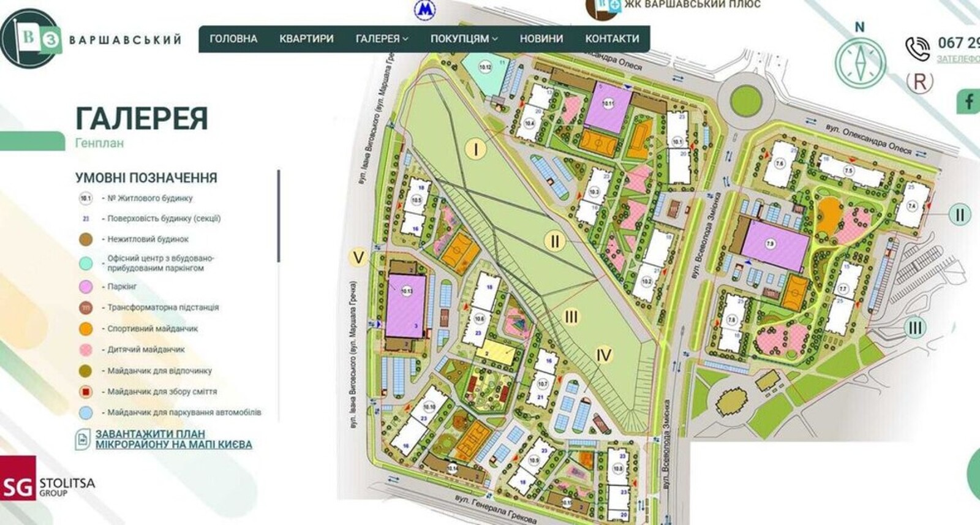Select non-residential building 10.14 on the plan
Image resolution: width=980 pixels, height=525 pixels.
[x=451, y=469]
